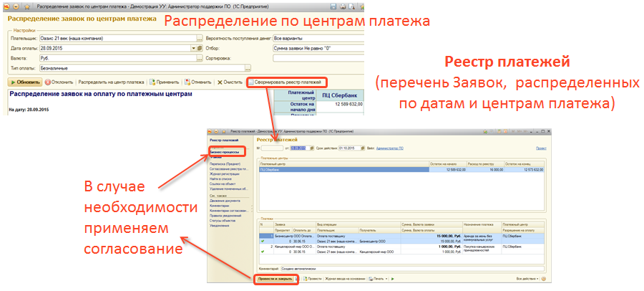Click Распределить на центр платежа command
The width and height of the screenshot is (644, 291).
click(x=111, y=82)
